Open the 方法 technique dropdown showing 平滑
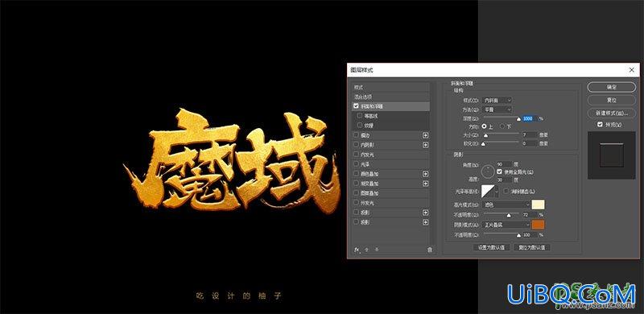644x314 pixels. [497, 109]
